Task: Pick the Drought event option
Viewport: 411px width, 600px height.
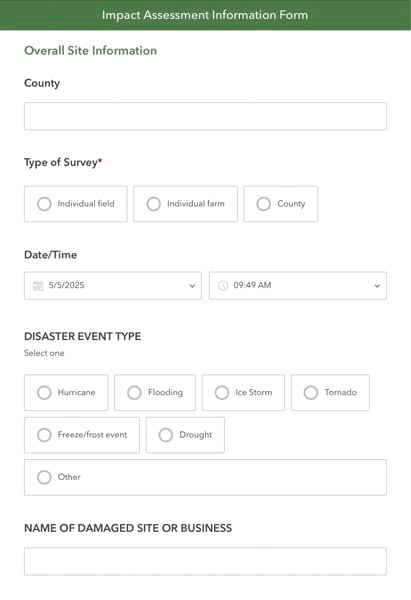Action: [185, 435]
